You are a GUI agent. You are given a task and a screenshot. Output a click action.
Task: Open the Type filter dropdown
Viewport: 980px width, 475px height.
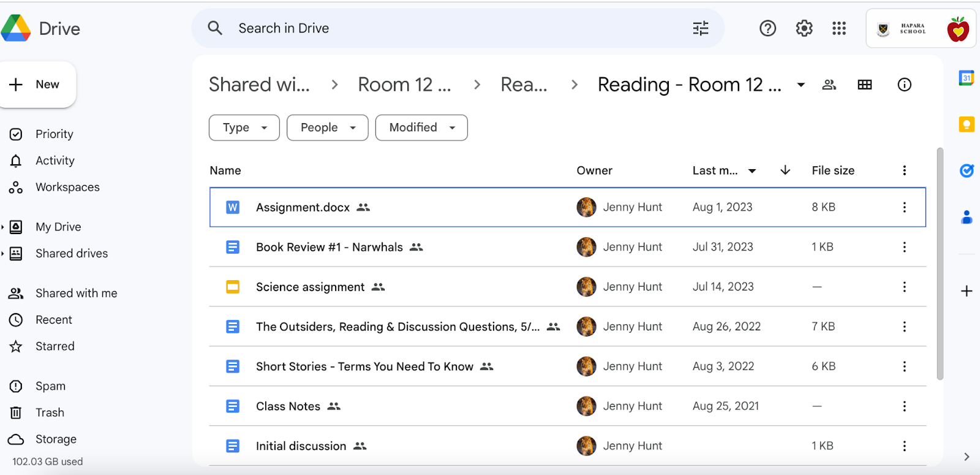tap(244, 127)
